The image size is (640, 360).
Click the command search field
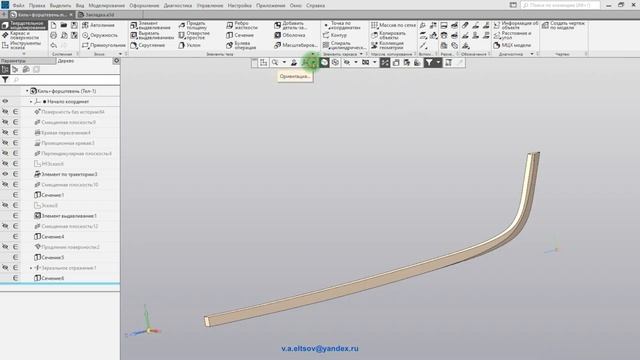pyautogui.click(x=560, y=5)
